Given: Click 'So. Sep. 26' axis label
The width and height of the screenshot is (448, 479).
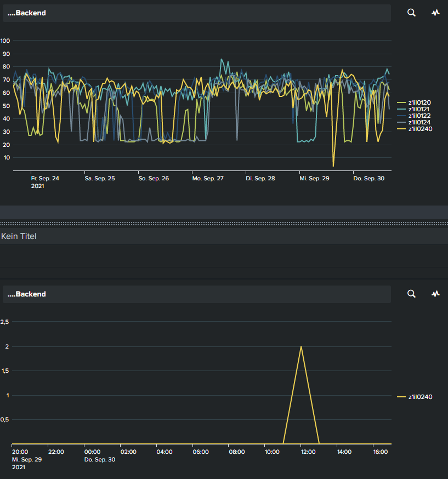Looking at the screenshot, I should (154, 179).
